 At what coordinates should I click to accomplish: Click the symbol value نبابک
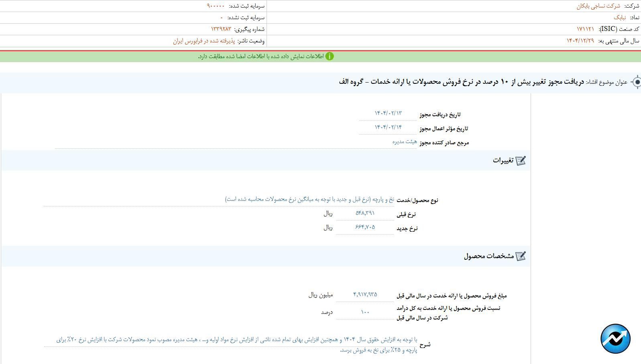pos(620,18)
